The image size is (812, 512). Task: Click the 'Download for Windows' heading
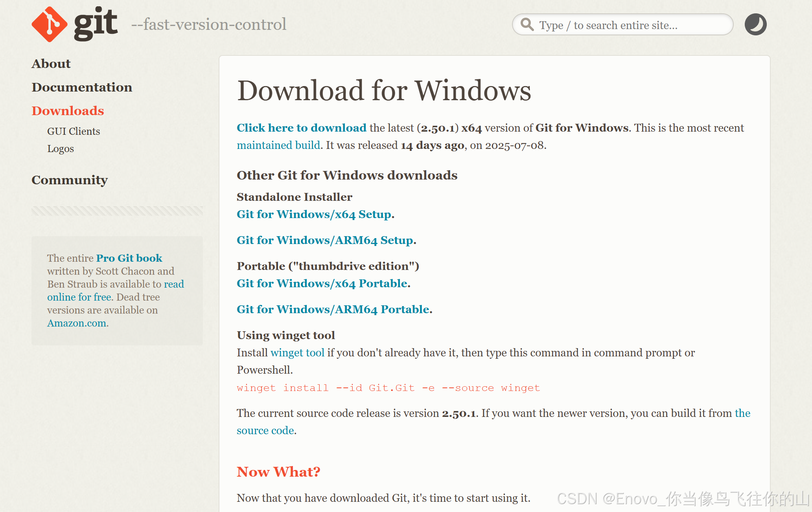tap(384, 91)
